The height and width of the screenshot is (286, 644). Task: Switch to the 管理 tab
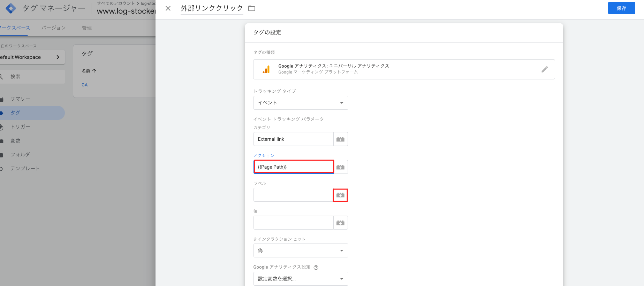pyautogui.click(x=87, y=28)
